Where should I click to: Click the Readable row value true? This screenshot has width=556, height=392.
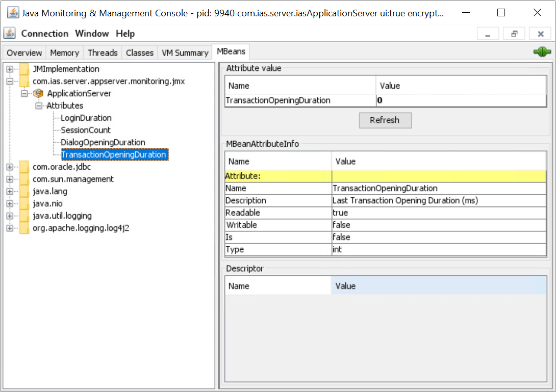[x=340, y=213]
